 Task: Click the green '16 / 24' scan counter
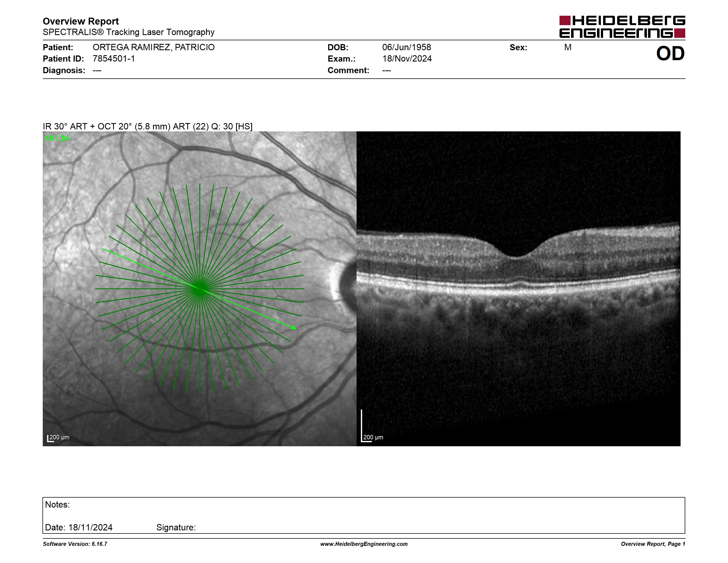(57, 138)
